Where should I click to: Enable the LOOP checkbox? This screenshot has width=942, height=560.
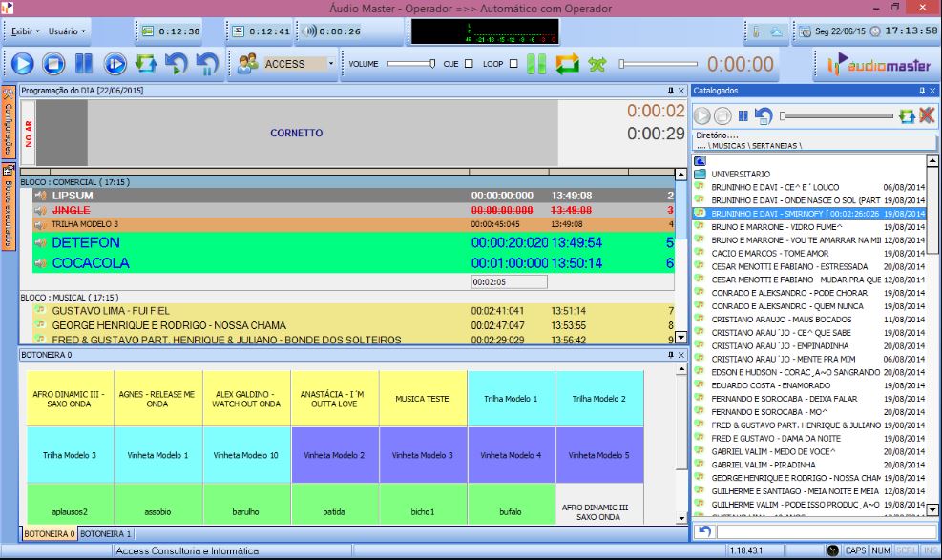pyautogui.click(x=513, y=64)
